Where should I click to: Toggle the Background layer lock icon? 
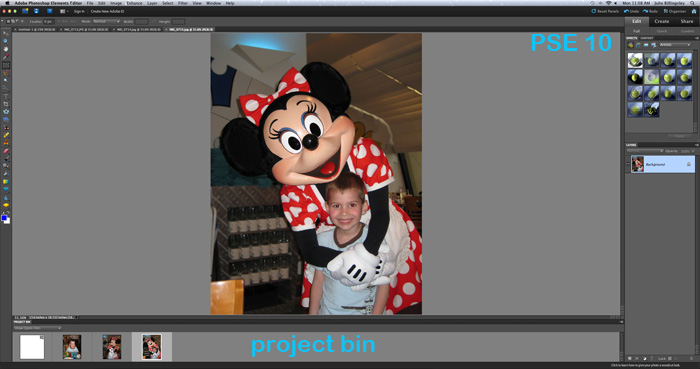coord(688,164)
